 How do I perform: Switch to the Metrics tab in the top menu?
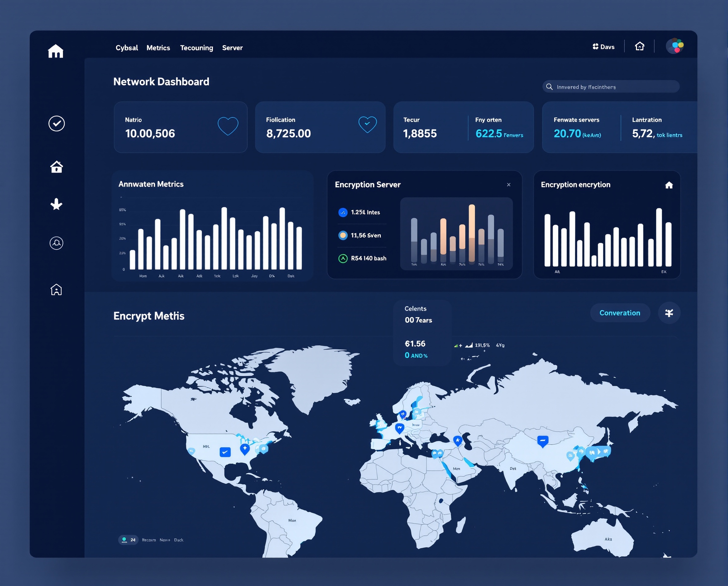(158, 48)
